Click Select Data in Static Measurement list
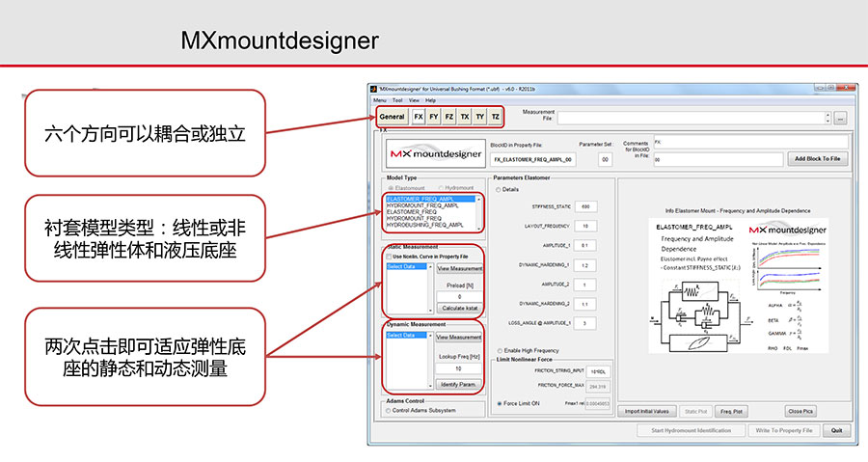Screen dimensions: 868x462 click(x=407, y=267)
